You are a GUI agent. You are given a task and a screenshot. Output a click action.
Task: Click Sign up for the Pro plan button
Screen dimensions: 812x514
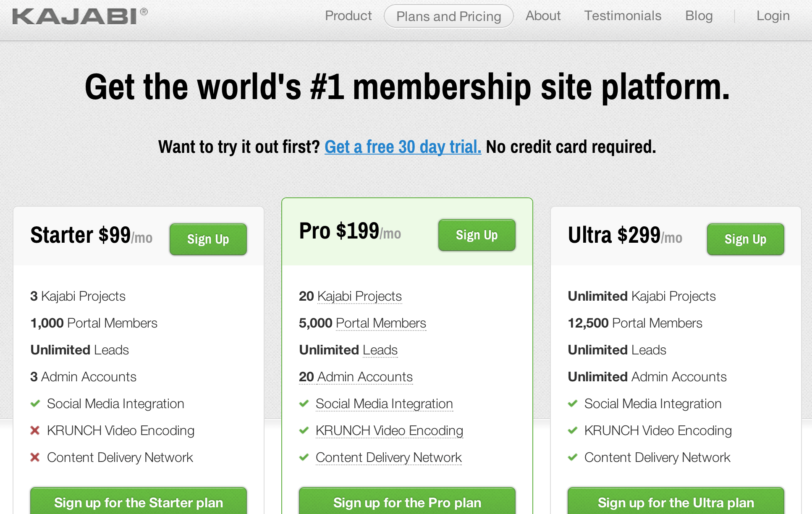[407, 502]
